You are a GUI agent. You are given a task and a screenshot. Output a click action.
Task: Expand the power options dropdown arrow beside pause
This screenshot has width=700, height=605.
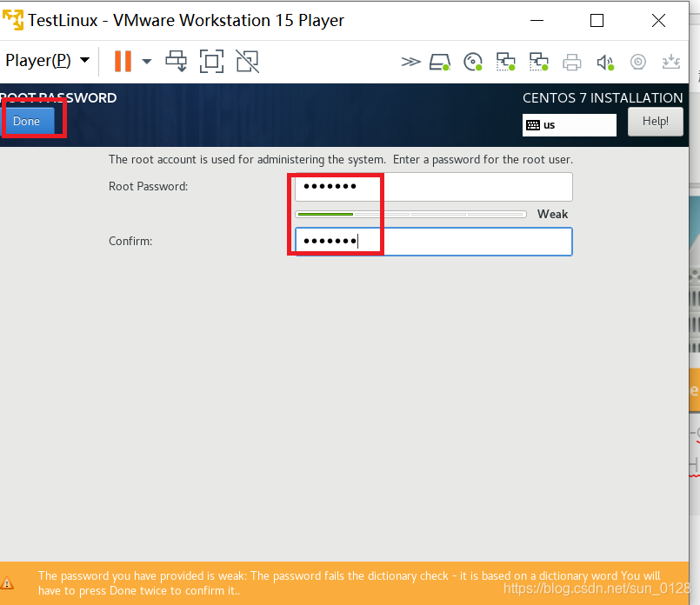pyautogui.click(x=146, y=62)
